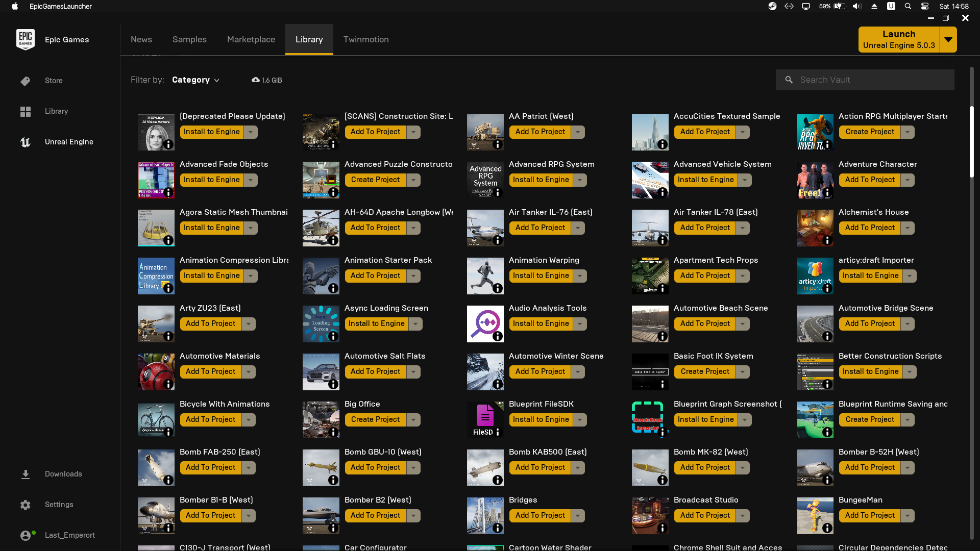The height and width of the screenshot is (551, 980).
Task: Click the info icon on the Big Office thumbnail
Action: click(333, 432)
